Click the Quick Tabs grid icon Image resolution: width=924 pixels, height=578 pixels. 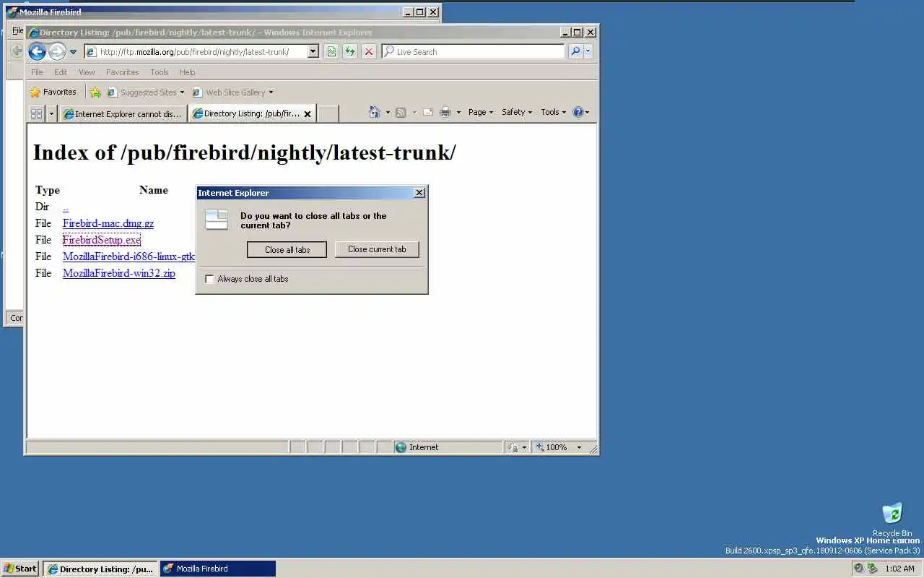(x=36, y=113)
